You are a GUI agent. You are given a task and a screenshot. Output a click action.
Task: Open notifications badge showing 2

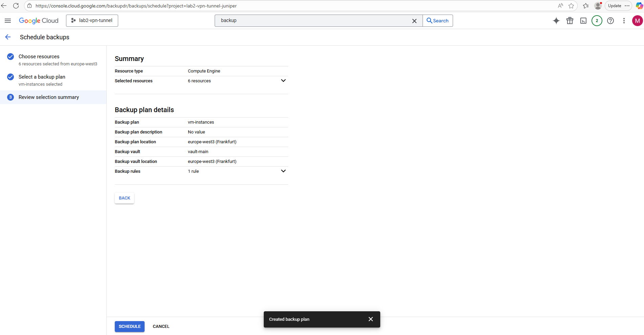pos(597,21)
